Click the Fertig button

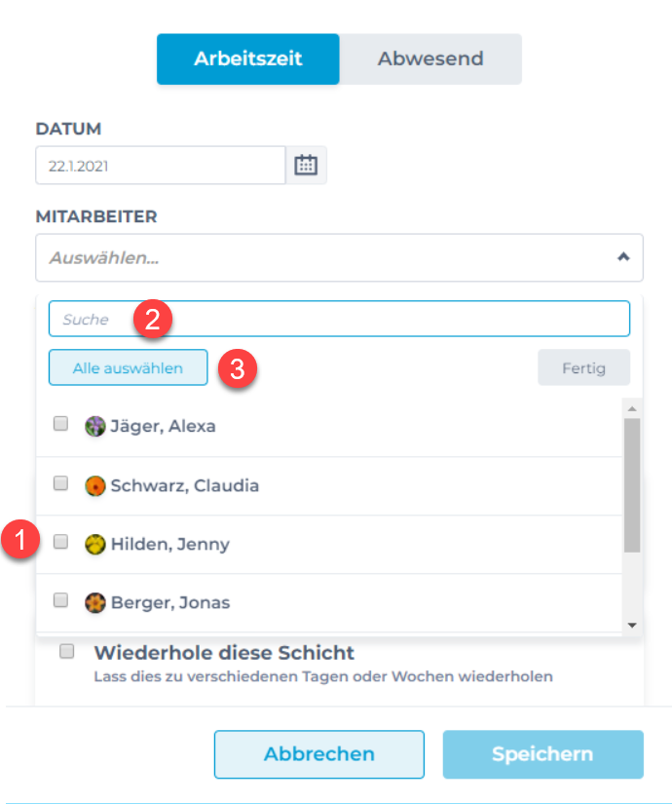tap(583, 368)
